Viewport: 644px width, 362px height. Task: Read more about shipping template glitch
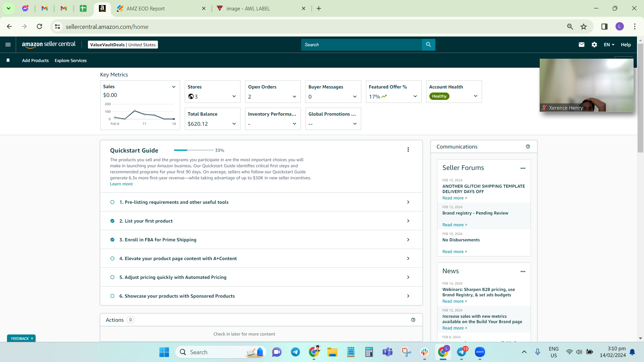(x=455, y=198)
